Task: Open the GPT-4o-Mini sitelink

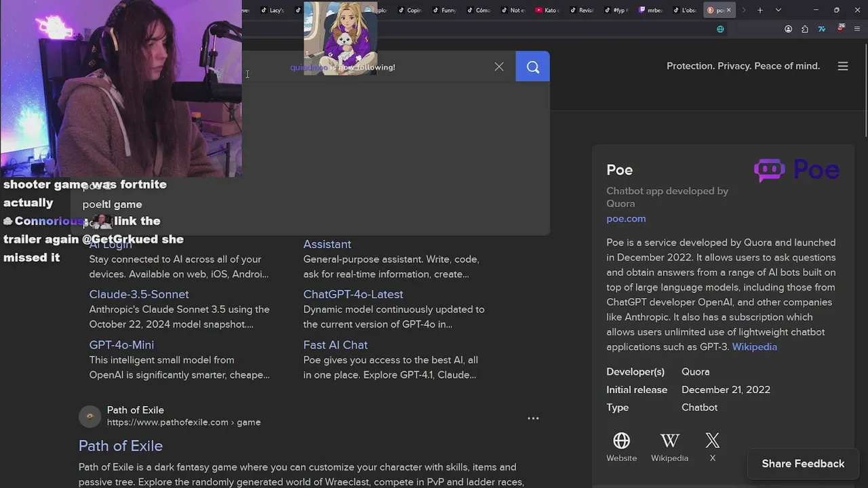Action: 121,345
